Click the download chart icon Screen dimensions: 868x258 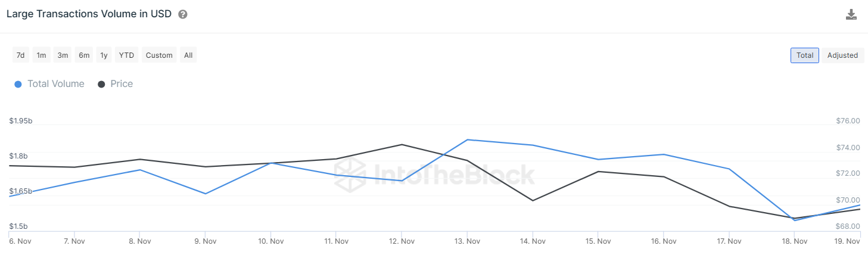pyautogui.click(x=851, y=14)
